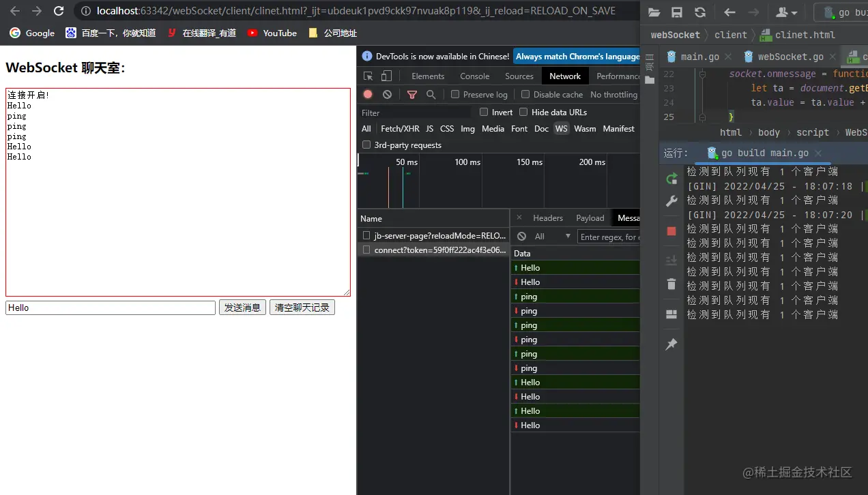
Task: Open the message type All dropdown
Action: (553, 237)
